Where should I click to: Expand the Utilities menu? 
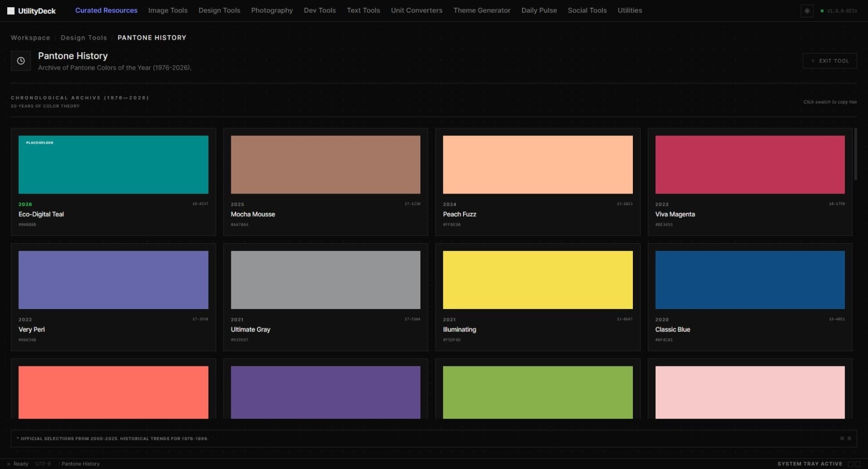(x=629, y=10)
